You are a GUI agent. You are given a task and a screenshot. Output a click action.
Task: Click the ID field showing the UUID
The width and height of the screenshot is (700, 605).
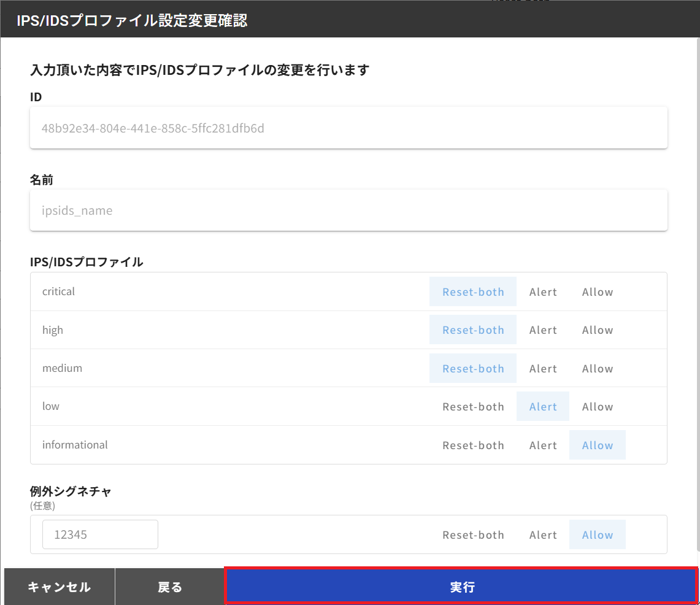(x=348, y=128)
